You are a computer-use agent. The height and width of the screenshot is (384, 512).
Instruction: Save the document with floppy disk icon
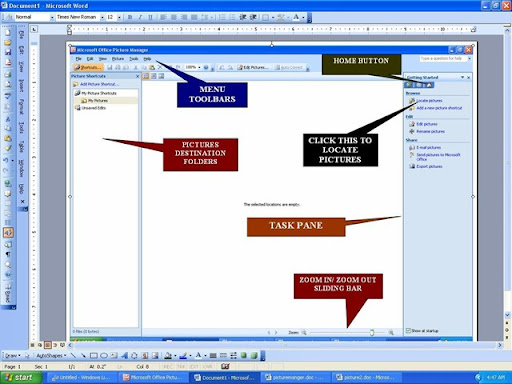pos(8,52)
